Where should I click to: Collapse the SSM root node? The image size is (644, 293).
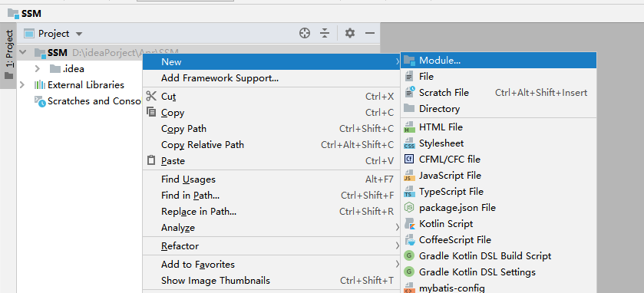[x=23, y=52]
